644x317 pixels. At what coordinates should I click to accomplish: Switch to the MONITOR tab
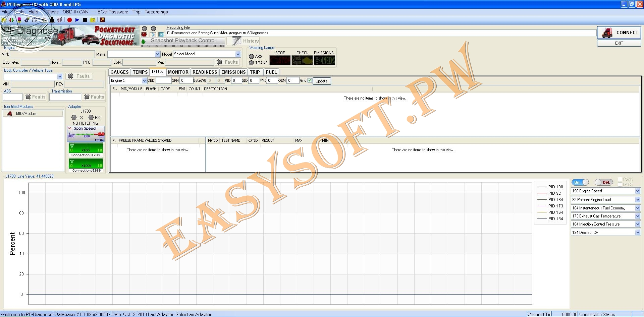click(178, 72)
